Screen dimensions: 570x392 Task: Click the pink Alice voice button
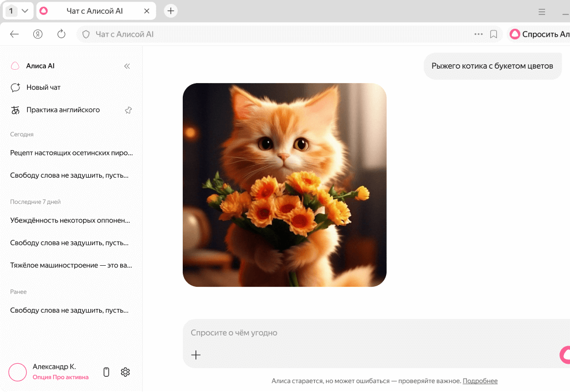565,355
